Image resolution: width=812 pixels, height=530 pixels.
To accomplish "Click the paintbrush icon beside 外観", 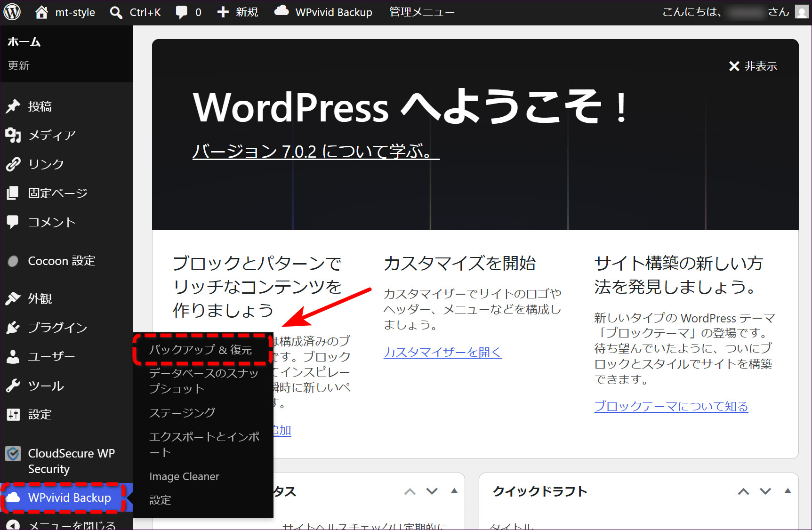I will click(x=13, y=298).
